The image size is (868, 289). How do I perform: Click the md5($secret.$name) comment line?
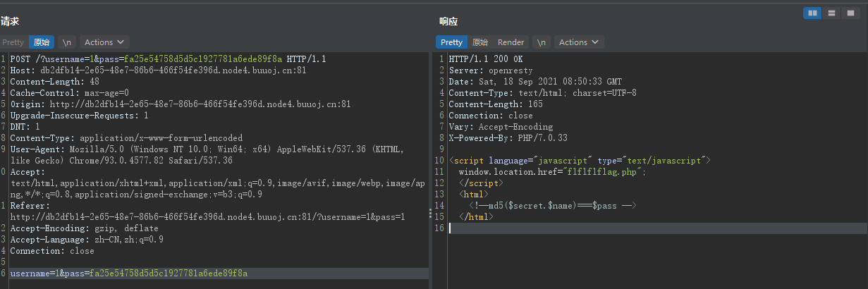(x=553, y=206)
